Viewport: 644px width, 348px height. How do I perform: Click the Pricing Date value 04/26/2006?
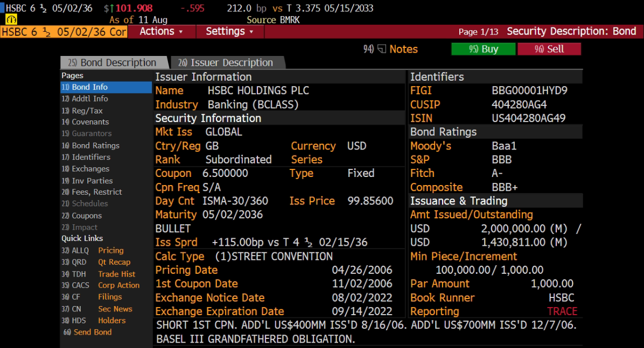tap(362, 270)
